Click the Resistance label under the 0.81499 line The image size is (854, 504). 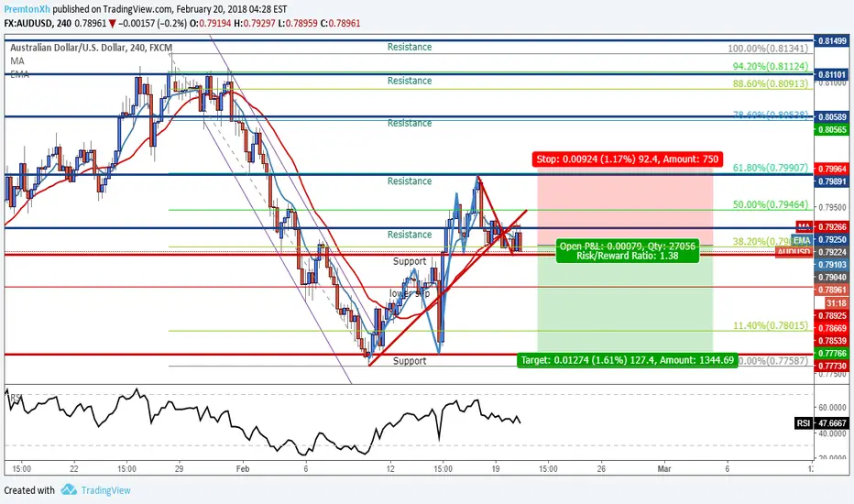(x=410, y=47)
